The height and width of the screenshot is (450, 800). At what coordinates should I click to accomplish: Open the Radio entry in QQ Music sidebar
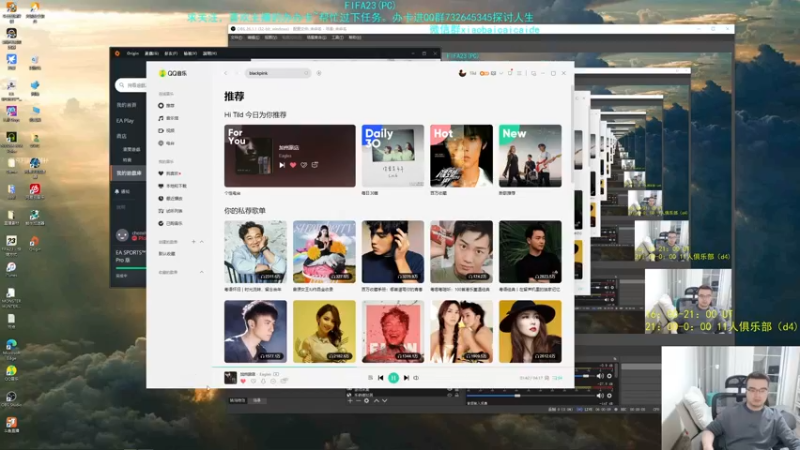coord(167,143)
